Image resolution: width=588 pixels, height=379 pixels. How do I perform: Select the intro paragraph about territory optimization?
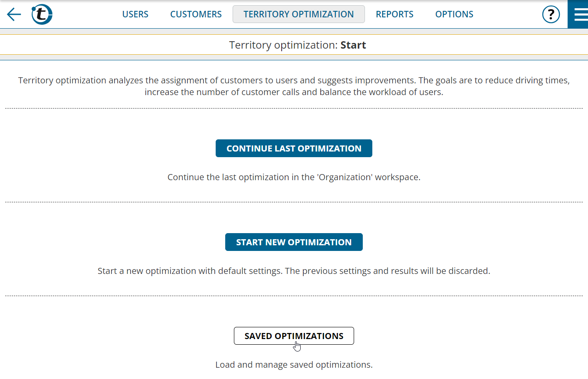294,86
